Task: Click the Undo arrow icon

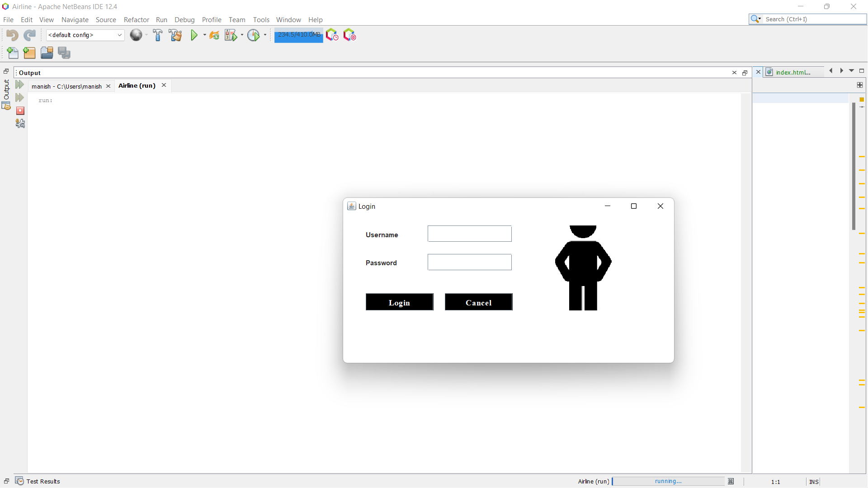Action: pyautogui.click(x=11, y=35)
